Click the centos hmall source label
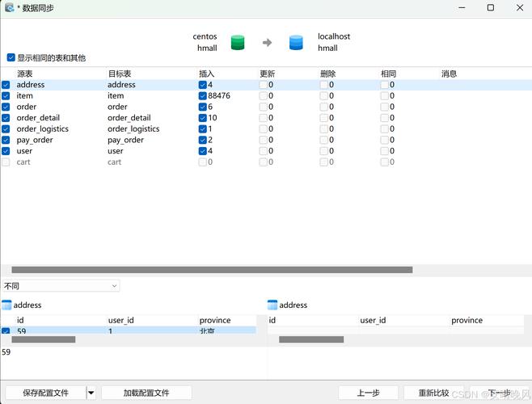532x404 pixels. click(205, 42)
